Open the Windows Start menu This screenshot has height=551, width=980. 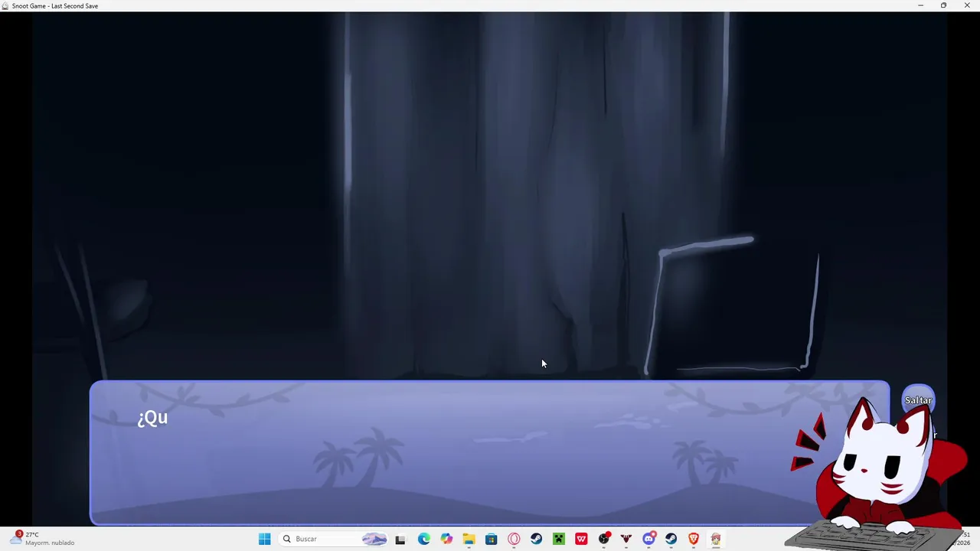click(x=265, y=539)
